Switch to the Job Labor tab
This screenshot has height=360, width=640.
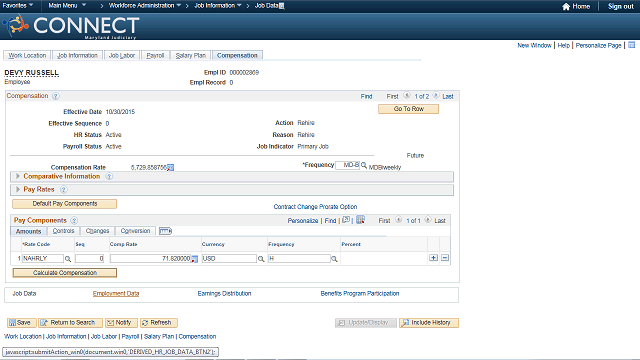122,56
